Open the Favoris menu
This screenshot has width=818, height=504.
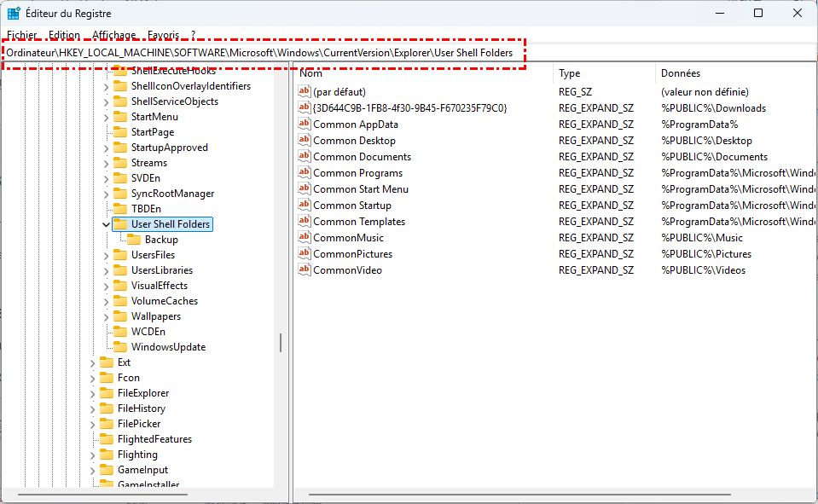click(163, 35)
